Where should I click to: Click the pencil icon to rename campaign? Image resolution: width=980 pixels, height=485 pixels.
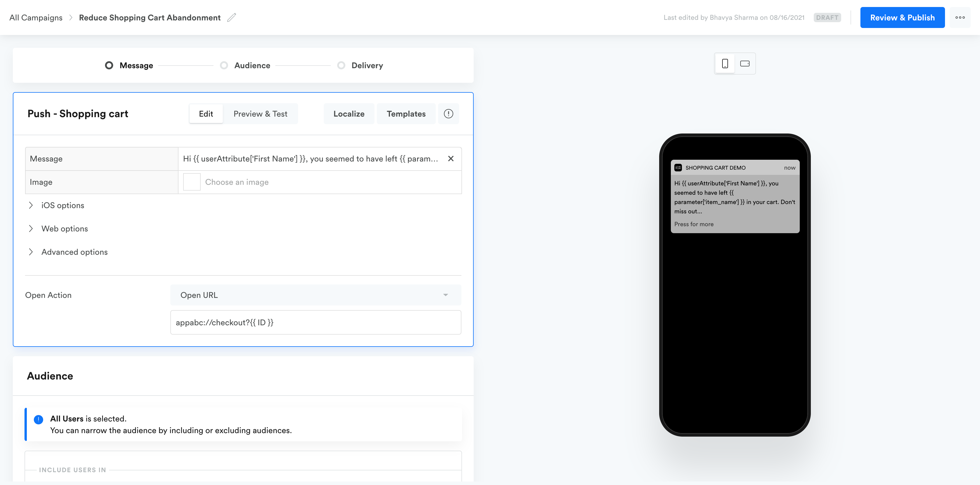[231, 17]
